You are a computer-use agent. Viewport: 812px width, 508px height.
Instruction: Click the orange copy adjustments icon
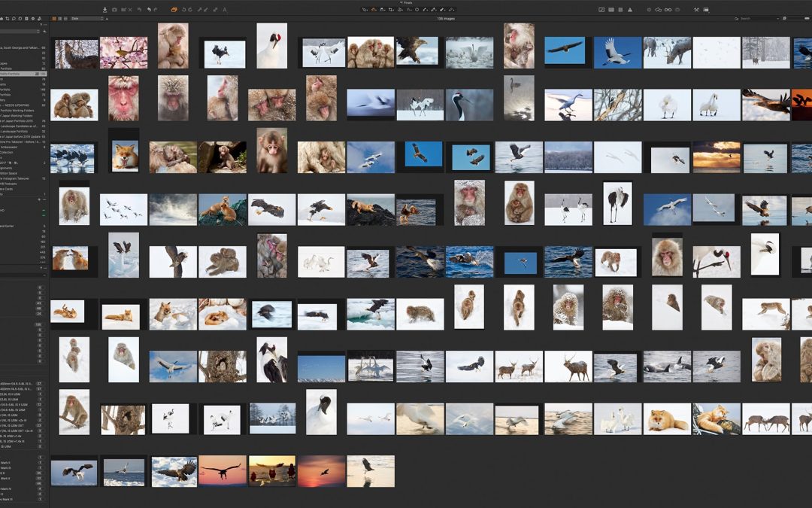174,10
